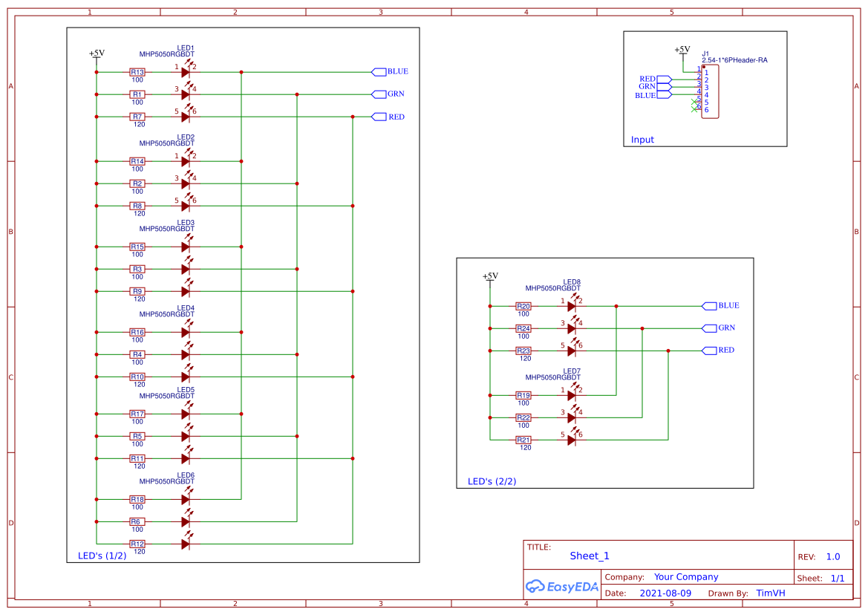Click the no-connect cross on J1 pin 6
The image size is (868, 615).
pos(694,108)
